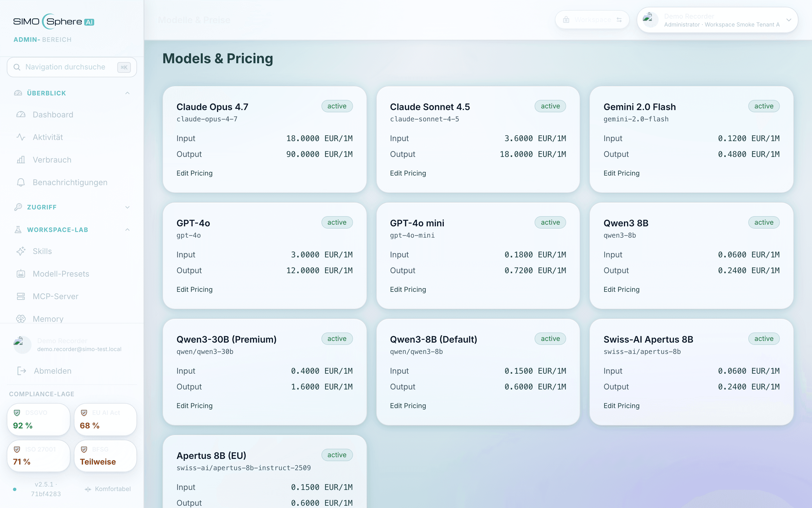The height and width of the screenshot is (508, 812).
Task: Click the active badge on Gemini 2.0 Flash
Action: click(764, 106)
